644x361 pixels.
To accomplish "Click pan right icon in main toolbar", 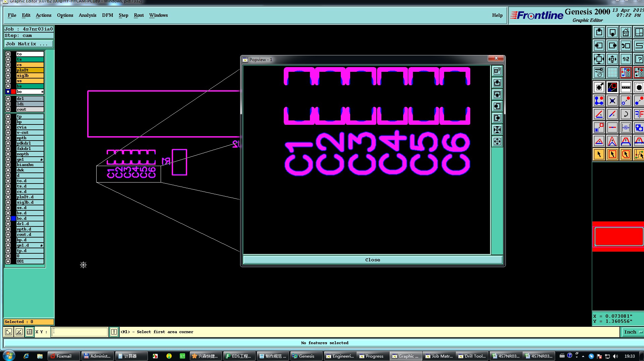I will tap(612, 46).
